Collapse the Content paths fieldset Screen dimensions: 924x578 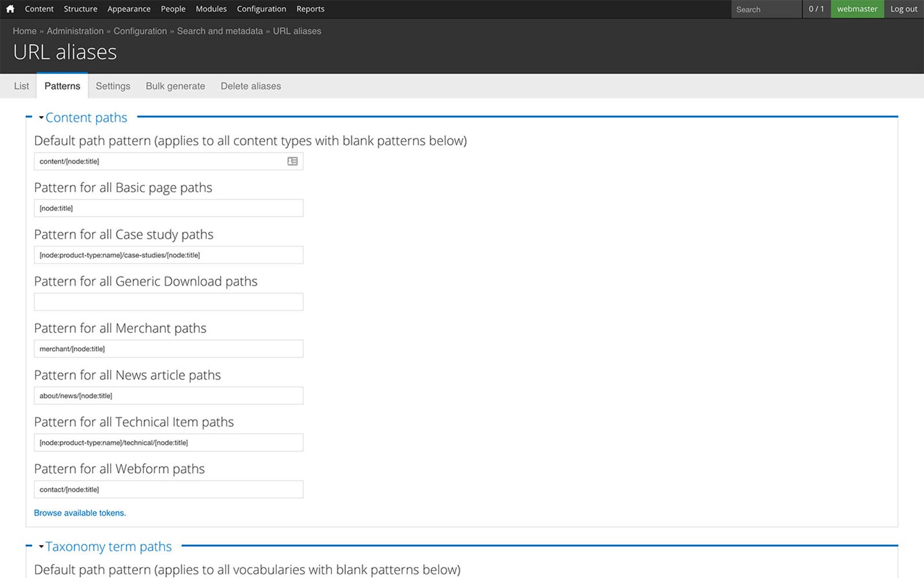point(41,118)
